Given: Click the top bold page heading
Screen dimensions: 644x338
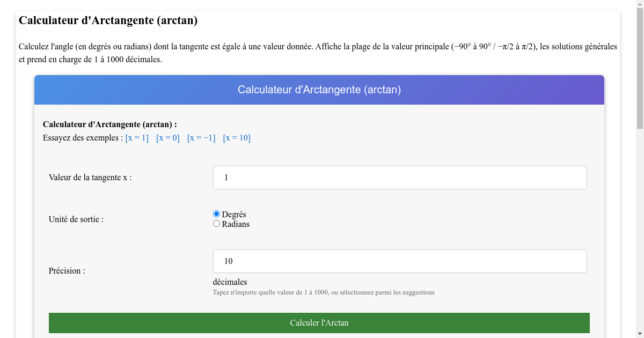Looking at the screenshot, I should (108, 21).
